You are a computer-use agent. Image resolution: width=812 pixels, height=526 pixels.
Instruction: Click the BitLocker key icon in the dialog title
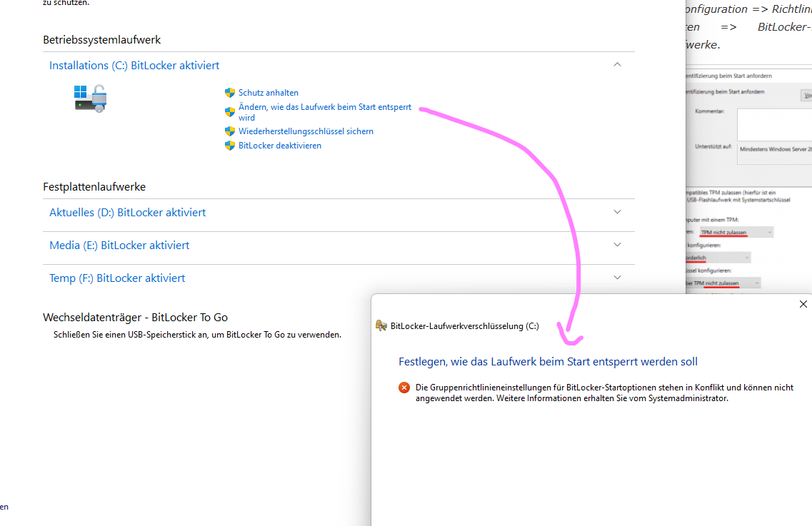pos(381,325)
